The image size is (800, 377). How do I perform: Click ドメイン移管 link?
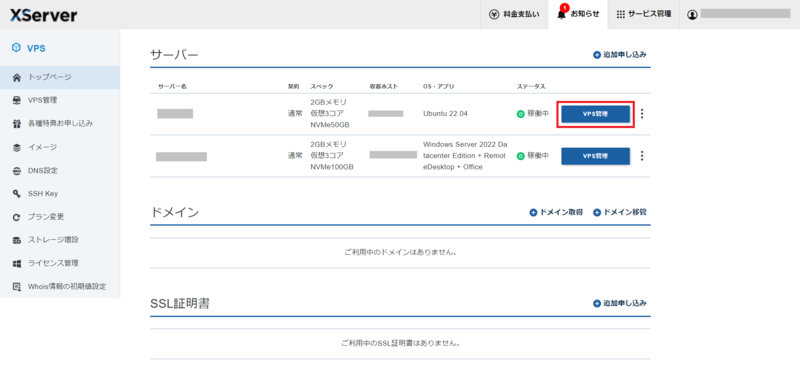(x=620, y=212)
